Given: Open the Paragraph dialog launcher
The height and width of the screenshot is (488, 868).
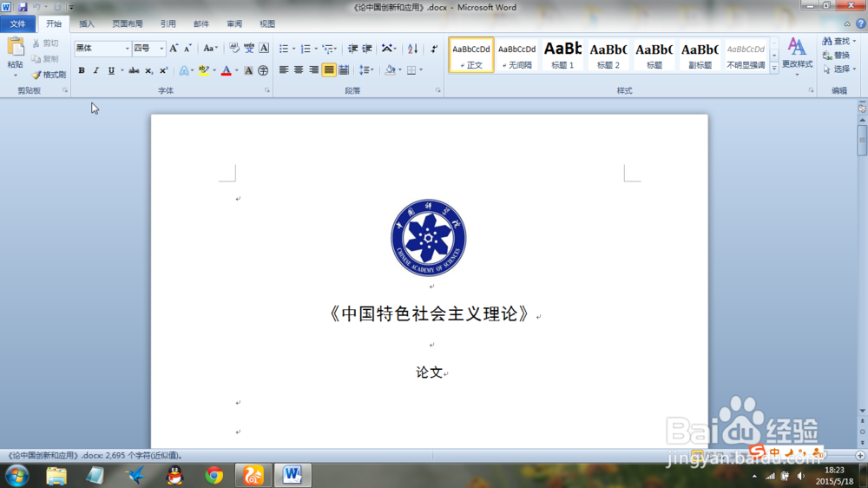Looking at the screenshot, I should (437, 90).
